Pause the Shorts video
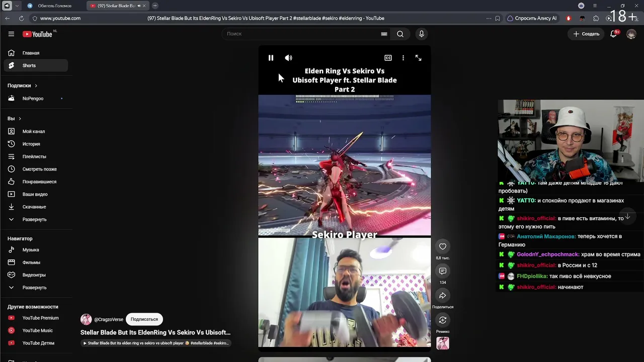The width and height of the screenshot is (644, 362). 271,58
